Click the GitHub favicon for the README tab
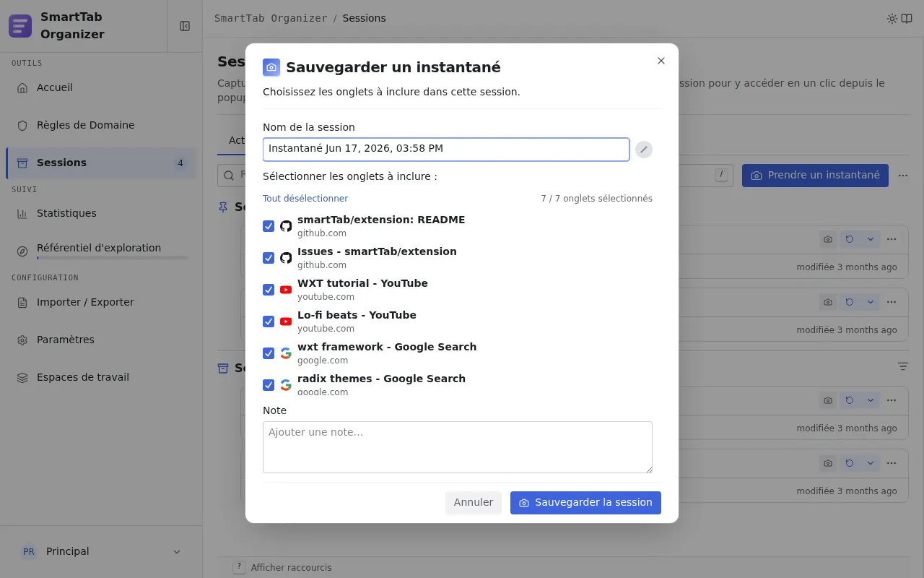This screenshot has height=578, width=924. point(286,226)
